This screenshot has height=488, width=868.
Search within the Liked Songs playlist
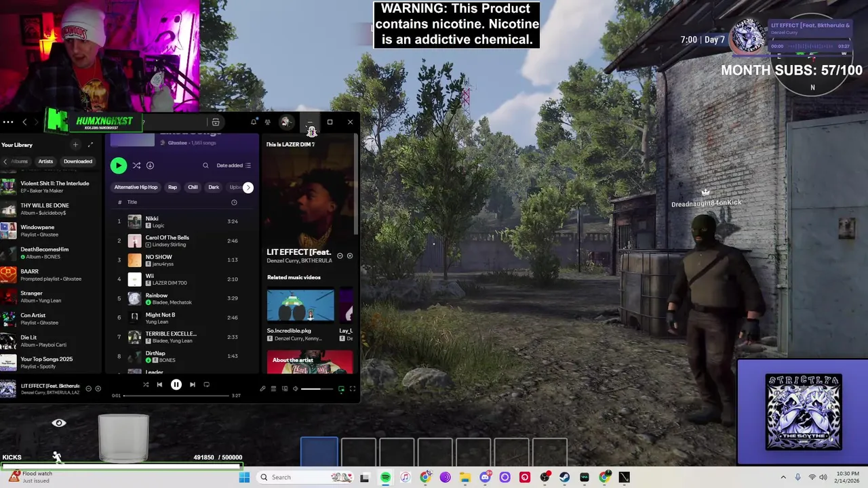tap(205, 165)
